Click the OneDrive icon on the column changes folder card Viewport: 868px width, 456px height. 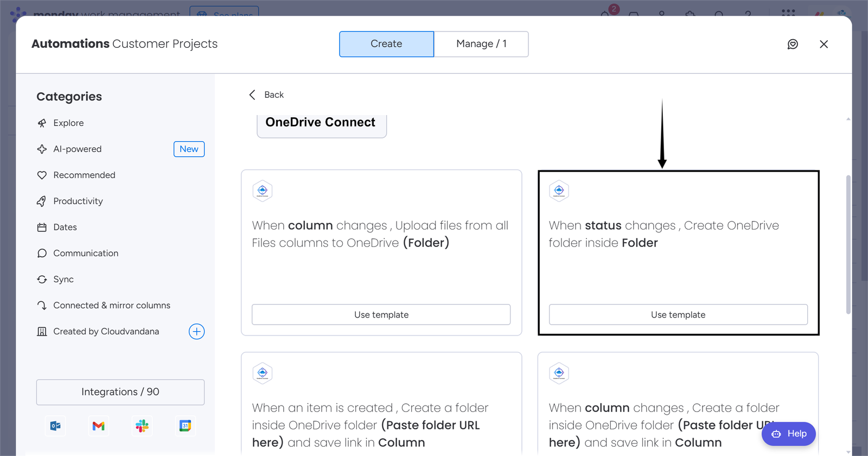559,373
